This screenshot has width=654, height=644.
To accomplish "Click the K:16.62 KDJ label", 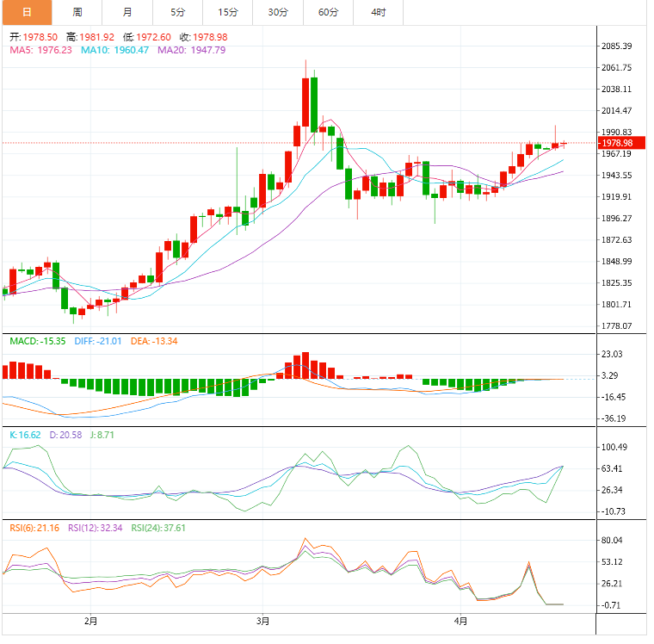I will pos(25,435).
